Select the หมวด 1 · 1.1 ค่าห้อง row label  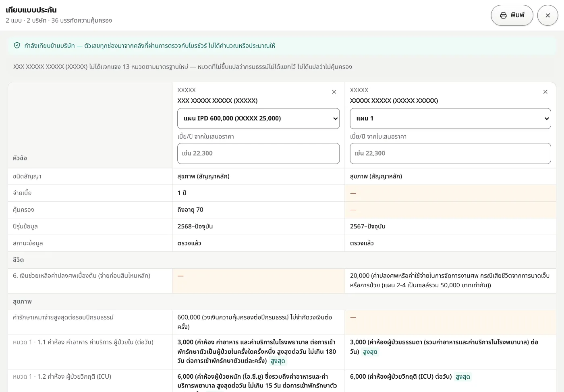83,342
